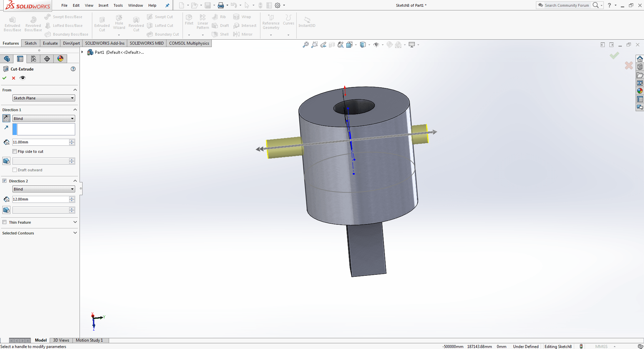Select Zoom to Fit view icon
Image resolution: width=644 pixels, height=349 pixels.
(x=305, y=45)
